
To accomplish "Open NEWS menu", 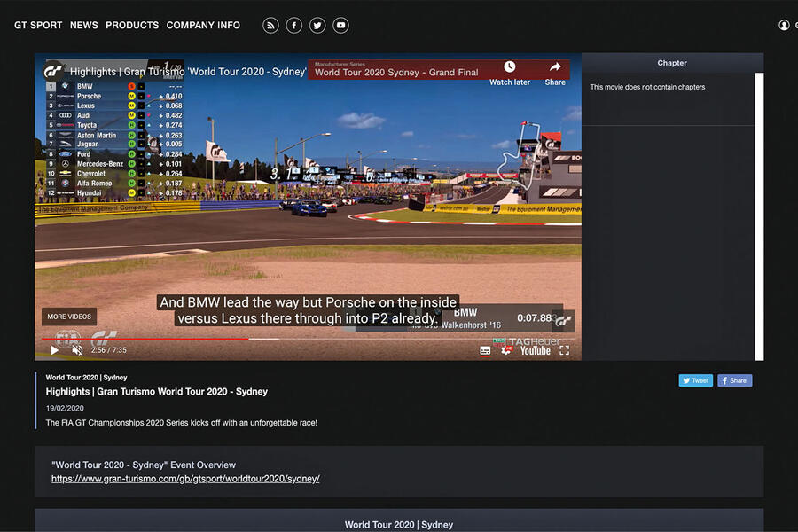I will [x=84, y=25].
